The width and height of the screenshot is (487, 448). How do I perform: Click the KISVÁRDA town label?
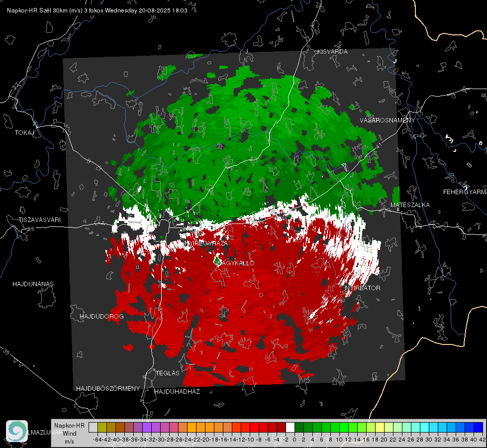tap(332, 52)
